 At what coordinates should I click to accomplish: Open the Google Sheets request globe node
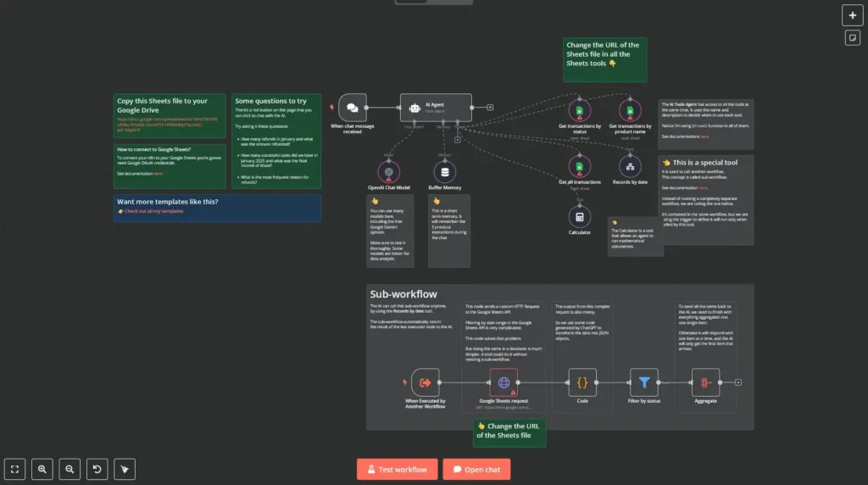tap(504, 382)
